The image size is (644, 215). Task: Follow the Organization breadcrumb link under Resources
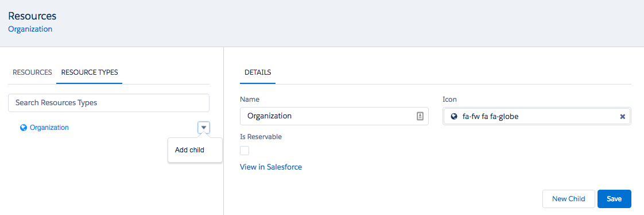pyautogui.click(x=30, y=29)
